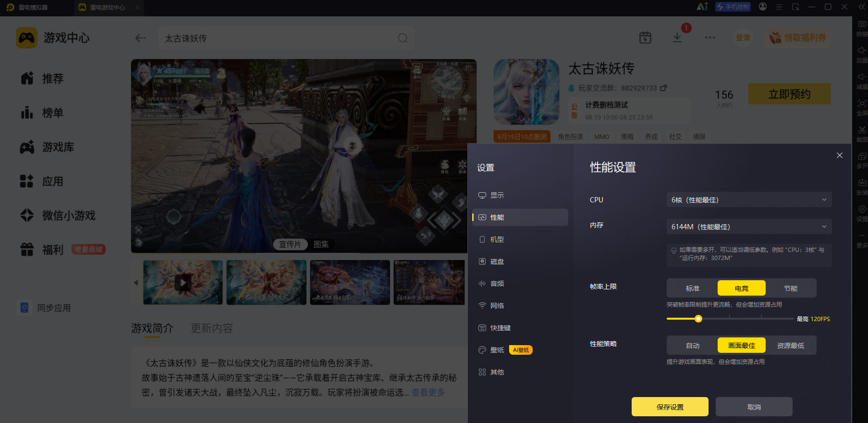Viewport: 868px width, 423px height.
Task: Switch to 宣传片 trailer view
Action: (290, 244)
